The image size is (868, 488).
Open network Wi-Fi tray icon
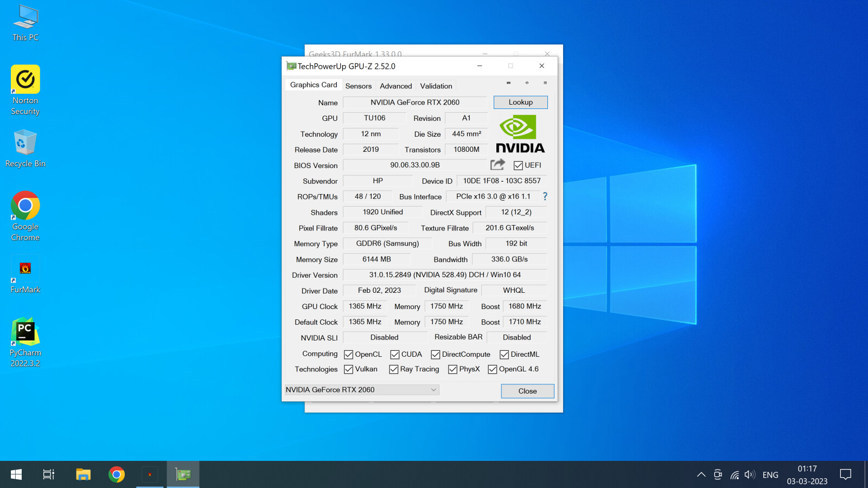(734, 474)
